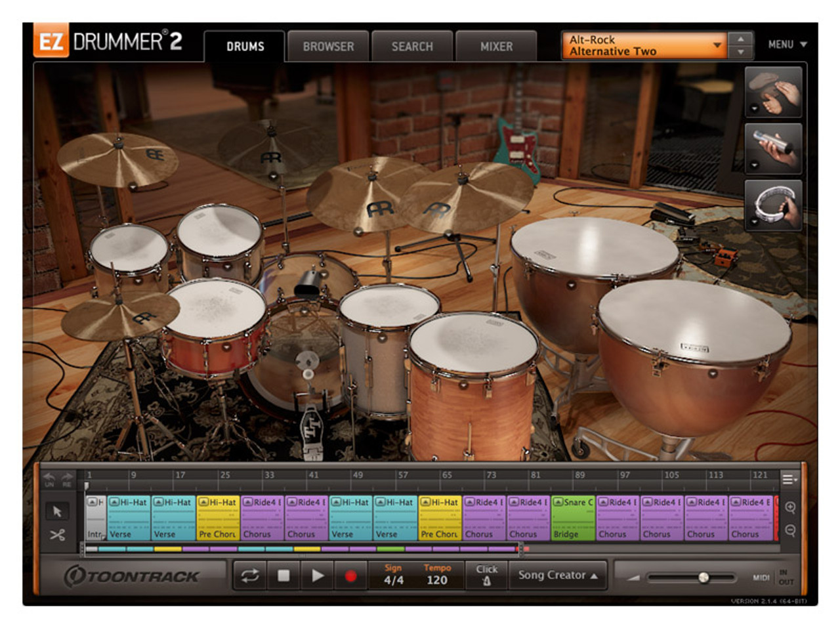The height and width of the screenshot is (628, 840).
Task: Open the song track options menu icon
Action: pyautogui.click(x=789, y=480)
